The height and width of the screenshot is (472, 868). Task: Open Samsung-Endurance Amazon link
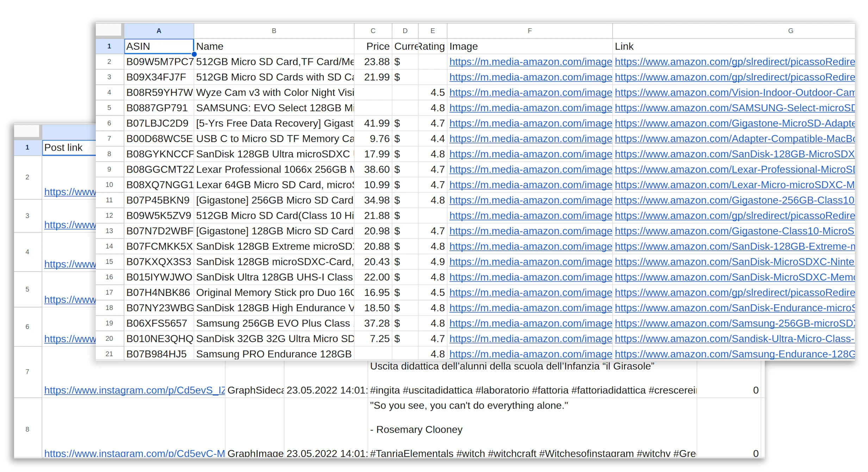tap(734, 354)
